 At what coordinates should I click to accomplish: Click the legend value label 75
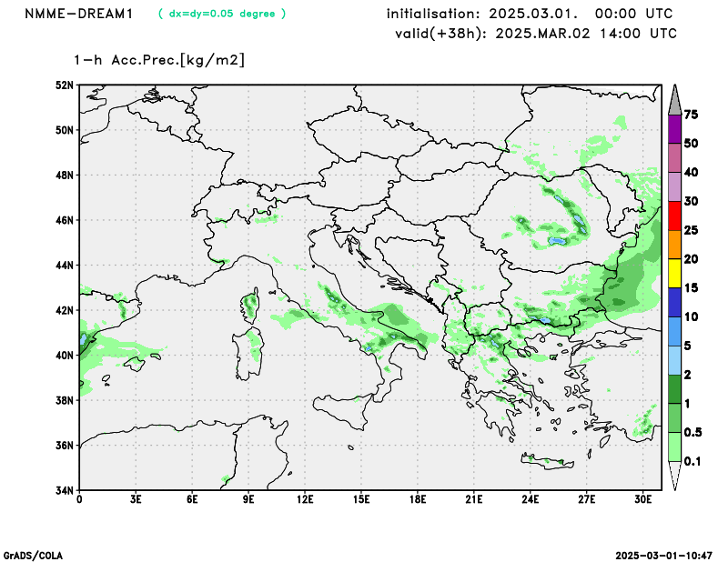coord(691,115)
